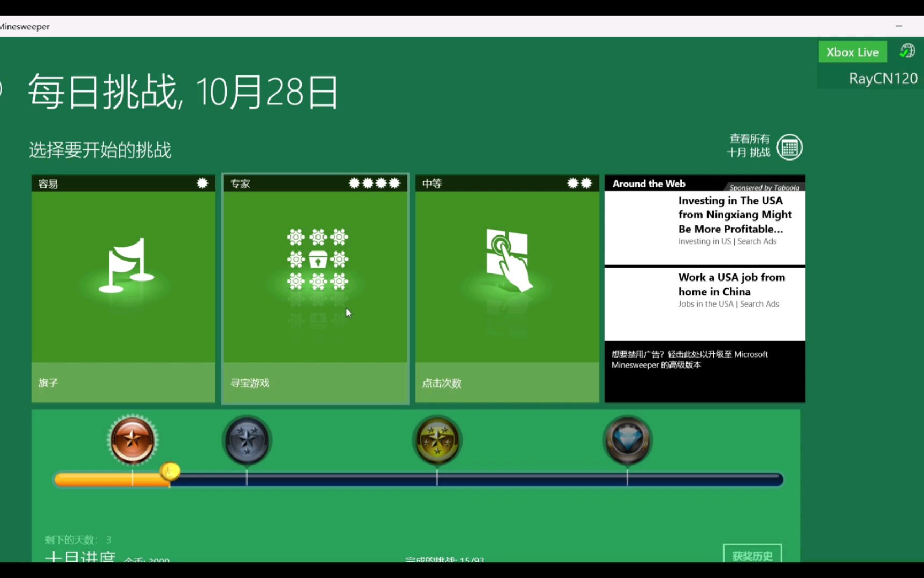
Task: Open the Easy flags challenge tile
Action: (x=124, y=289)
